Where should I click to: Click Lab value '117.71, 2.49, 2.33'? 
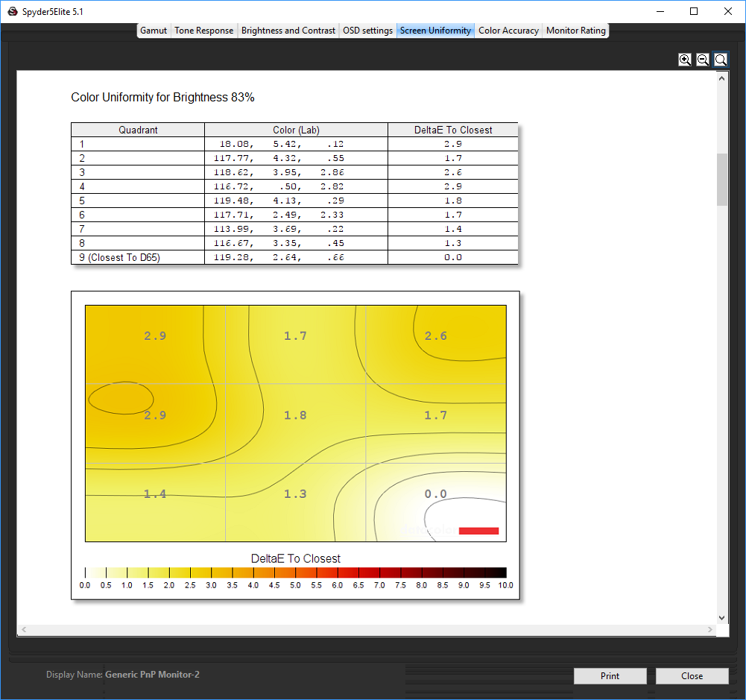coord(279,215)
